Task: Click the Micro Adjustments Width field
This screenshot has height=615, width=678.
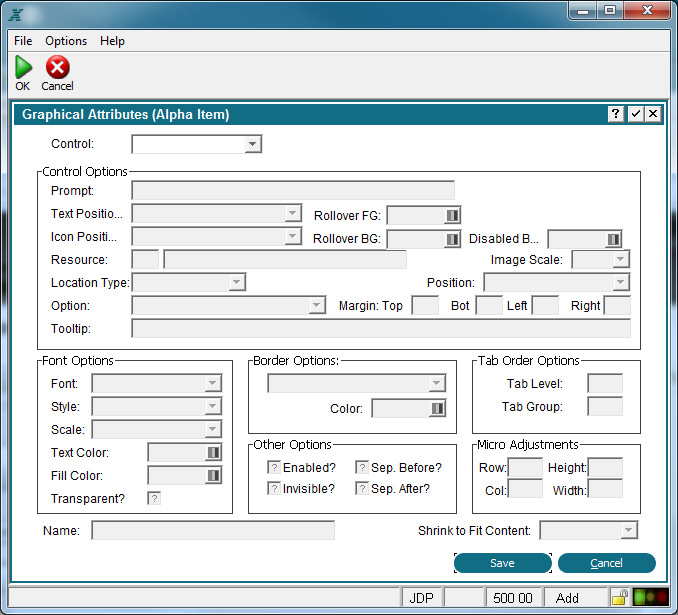Action: (605, 489)
